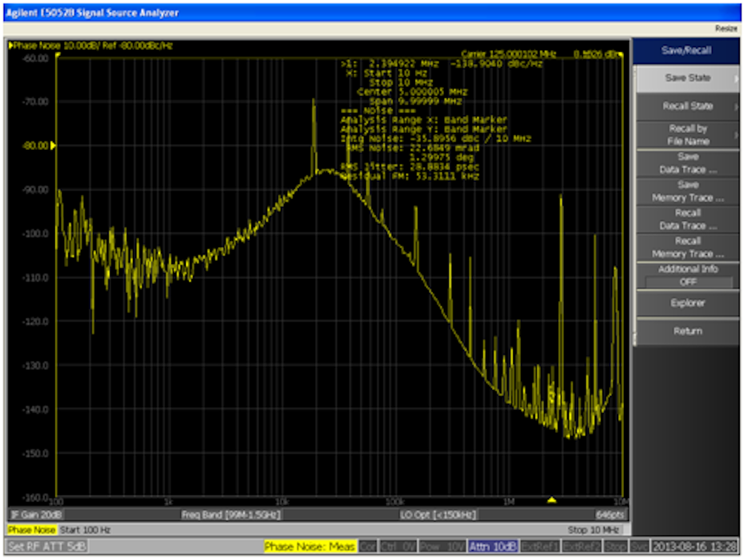Click the RMS Jitter readout line
The width and height of the screenshot is (745, 560).
410,167
